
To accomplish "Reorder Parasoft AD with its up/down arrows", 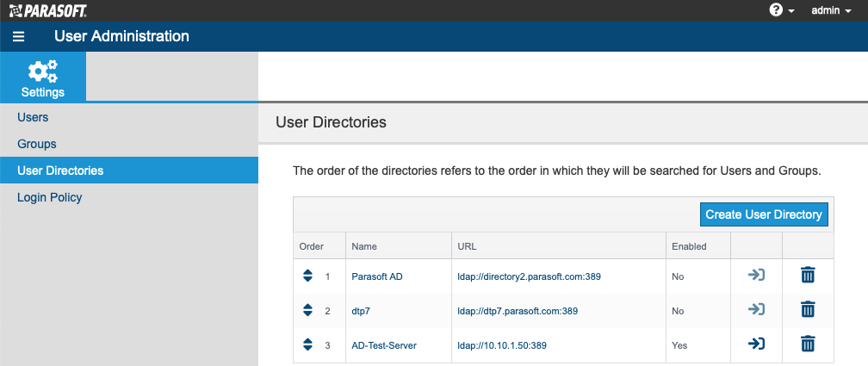I will tap(307, 276).
